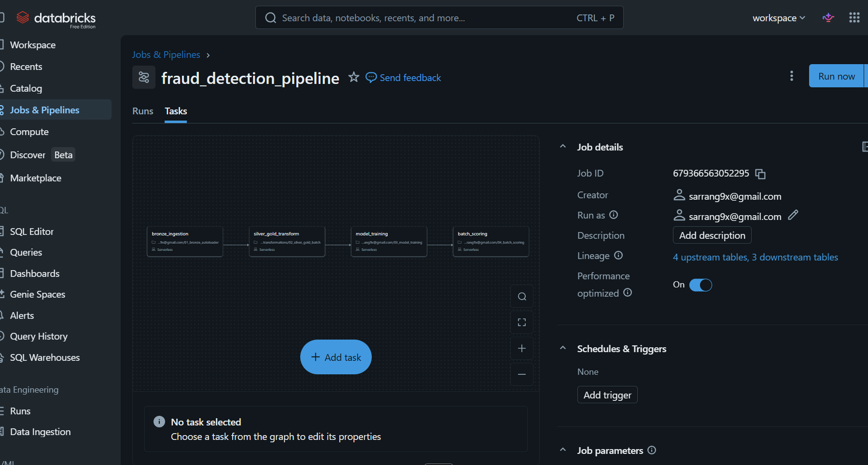This screenshot has height=465, width=868.
Task: Click the pipeline job type icon
Action: (x=144, y=77)
